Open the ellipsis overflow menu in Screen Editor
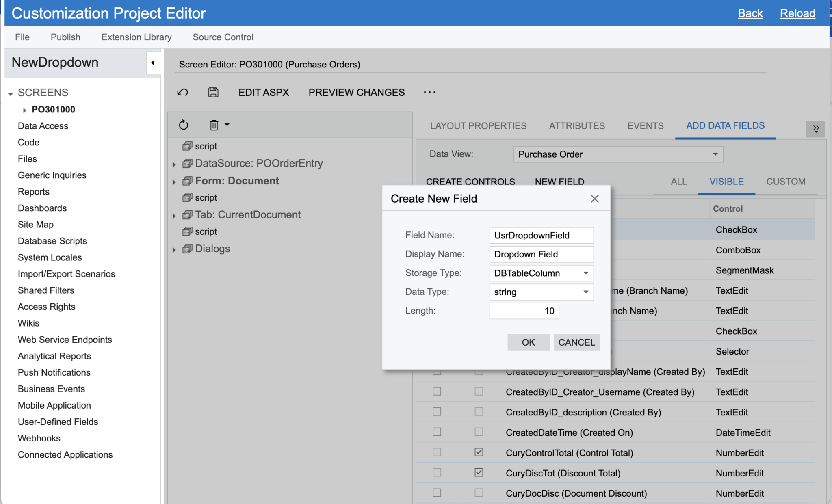This screenshot has height=504, width=832. (429, 92)
